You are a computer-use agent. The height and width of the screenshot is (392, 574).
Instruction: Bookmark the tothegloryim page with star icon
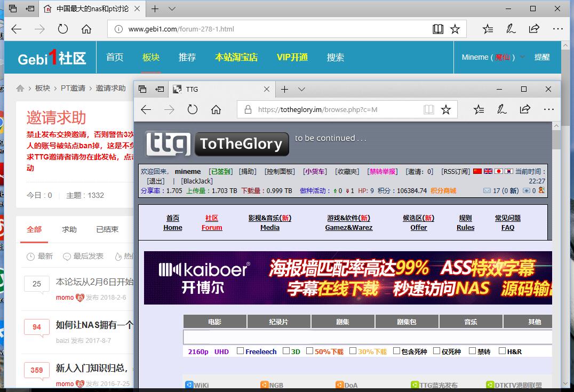(x=445, y=109)
